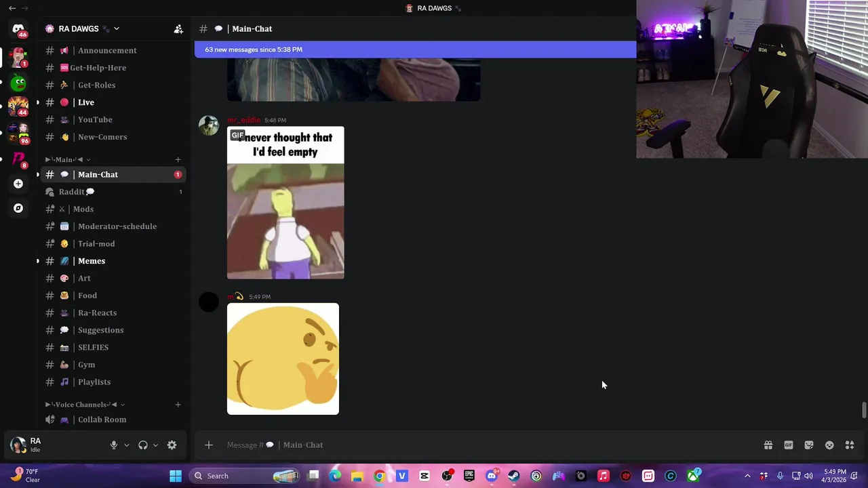Toggle headphone deafen in user panel
This screenshot has height=488, width=868.
pyautogui.click(x=143, y=445)
